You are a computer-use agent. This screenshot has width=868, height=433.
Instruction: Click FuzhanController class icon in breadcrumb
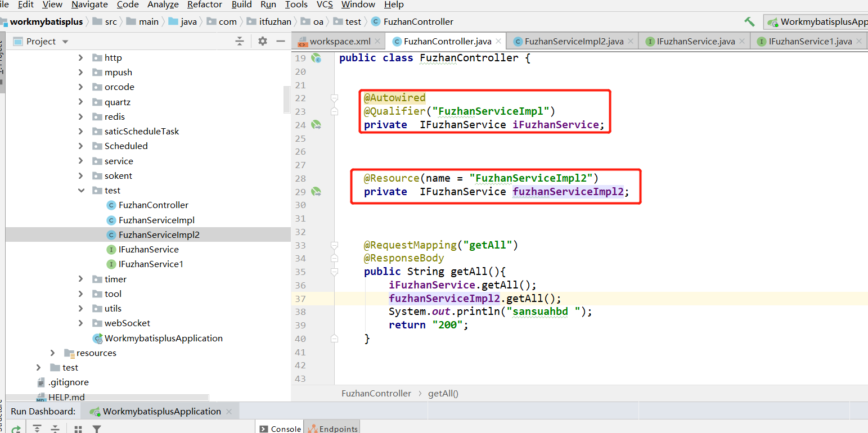pyautogui.click(x=376, y=21)
